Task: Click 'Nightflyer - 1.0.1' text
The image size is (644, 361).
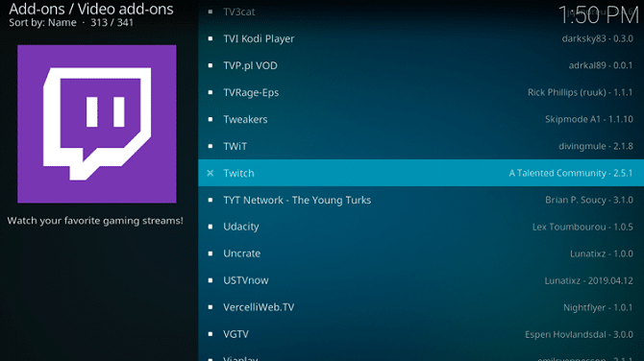Action: pos(598,307)
